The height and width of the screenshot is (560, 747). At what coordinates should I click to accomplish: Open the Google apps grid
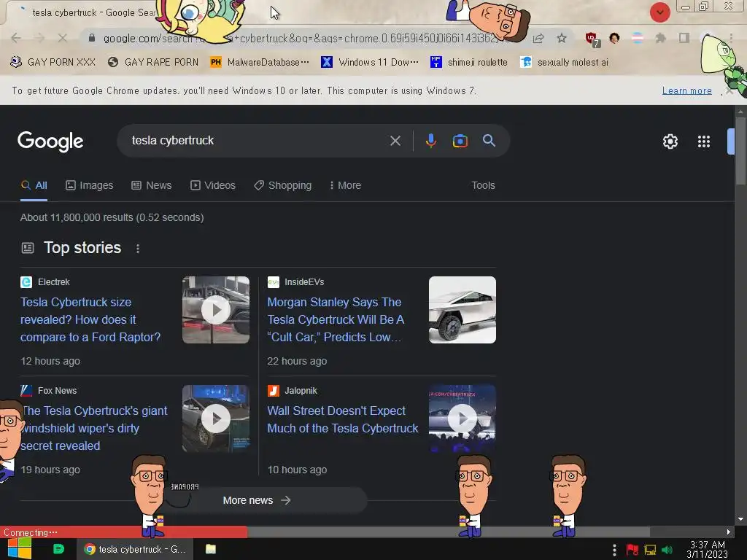coord(704,141)
